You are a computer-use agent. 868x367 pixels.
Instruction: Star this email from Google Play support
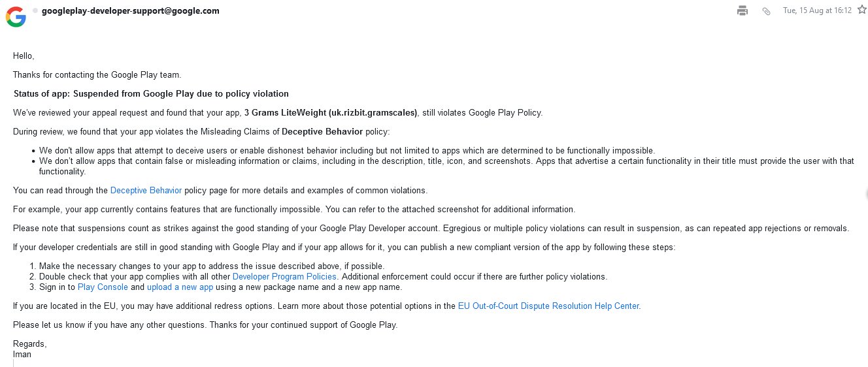(x=861, y=10)
